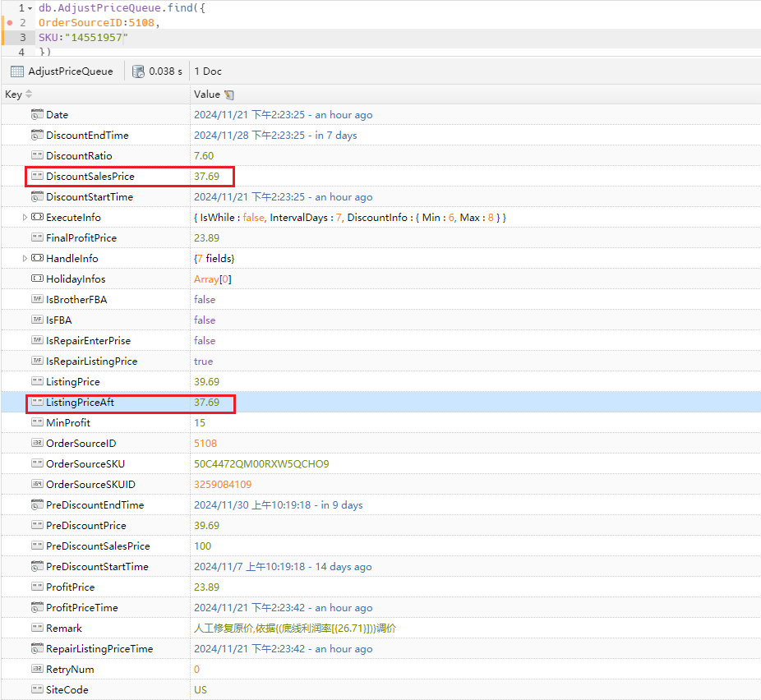The height and width of the screenshot is (700, 761).
Task: Expand the ExecuteInfo object row
Action: 25,218
